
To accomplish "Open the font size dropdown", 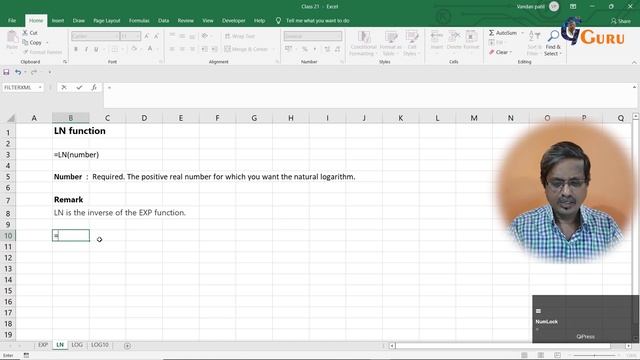I will tap(138, 36).
